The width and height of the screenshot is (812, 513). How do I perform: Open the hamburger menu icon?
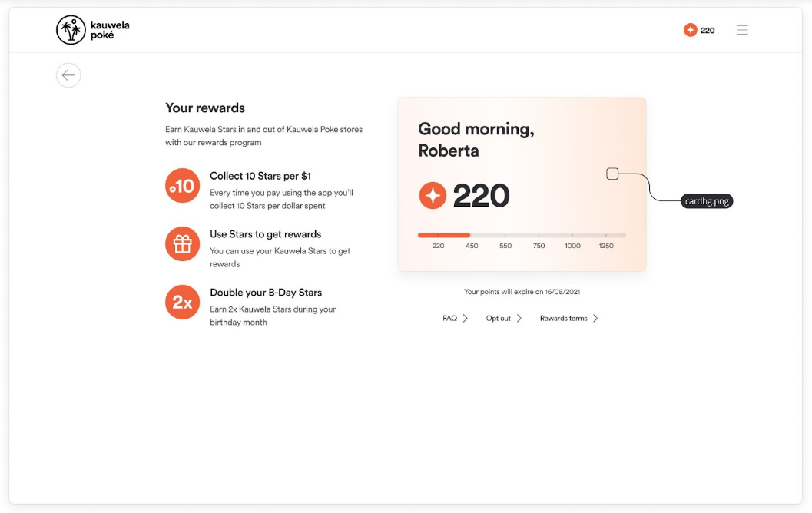click(743, 30)
